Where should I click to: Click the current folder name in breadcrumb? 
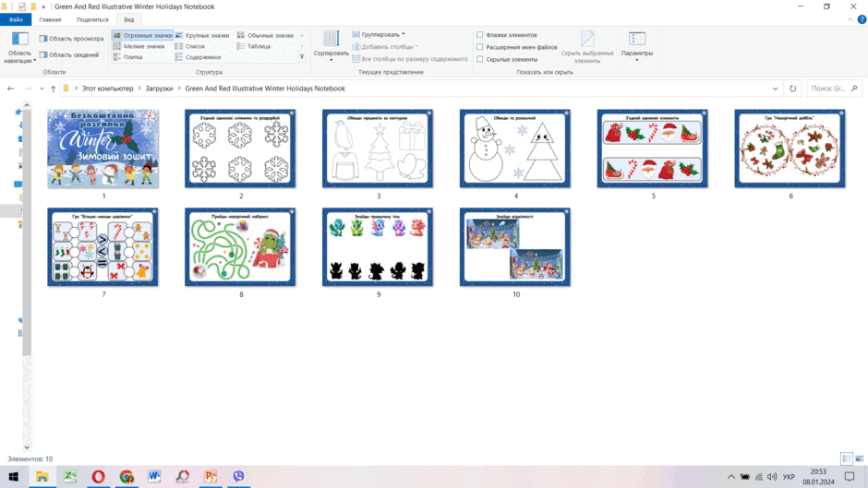tap(265, 89)
